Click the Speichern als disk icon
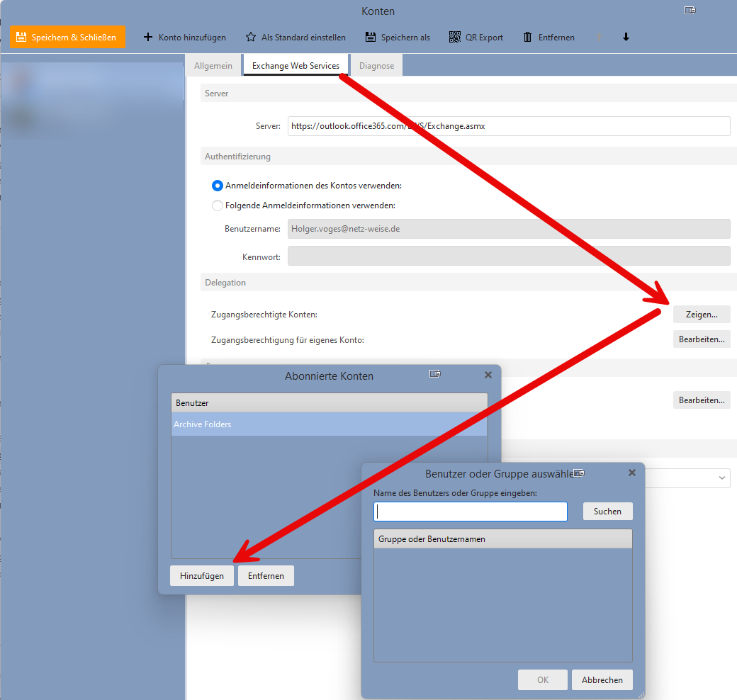Image resolution: width=737 pixels, height=700 pixels. point(371,37)
